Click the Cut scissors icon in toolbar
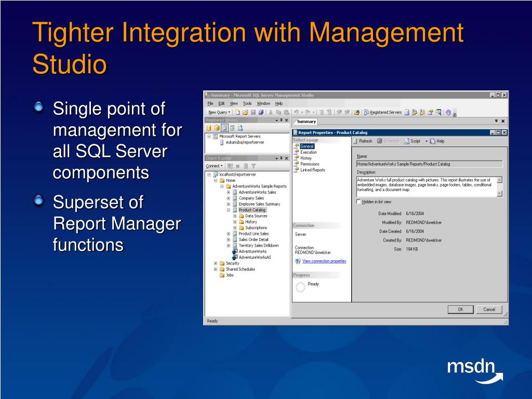 point(270,112)
